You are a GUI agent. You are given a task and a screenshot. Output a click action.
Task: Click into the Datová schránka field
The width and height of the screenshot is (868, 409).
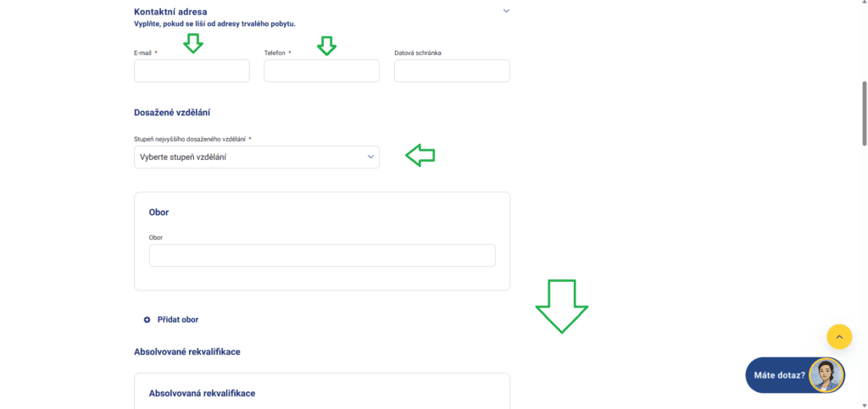(x=452, y=71)
